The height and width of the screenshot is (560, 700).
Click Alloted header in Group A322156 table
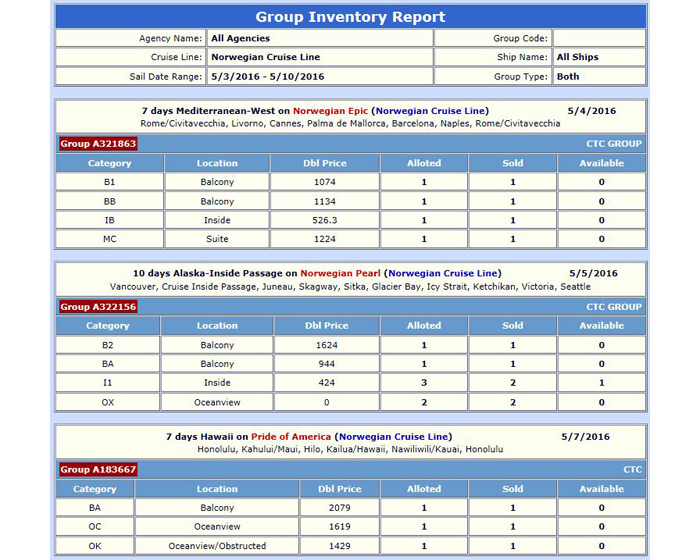click(x=424, y=326)
